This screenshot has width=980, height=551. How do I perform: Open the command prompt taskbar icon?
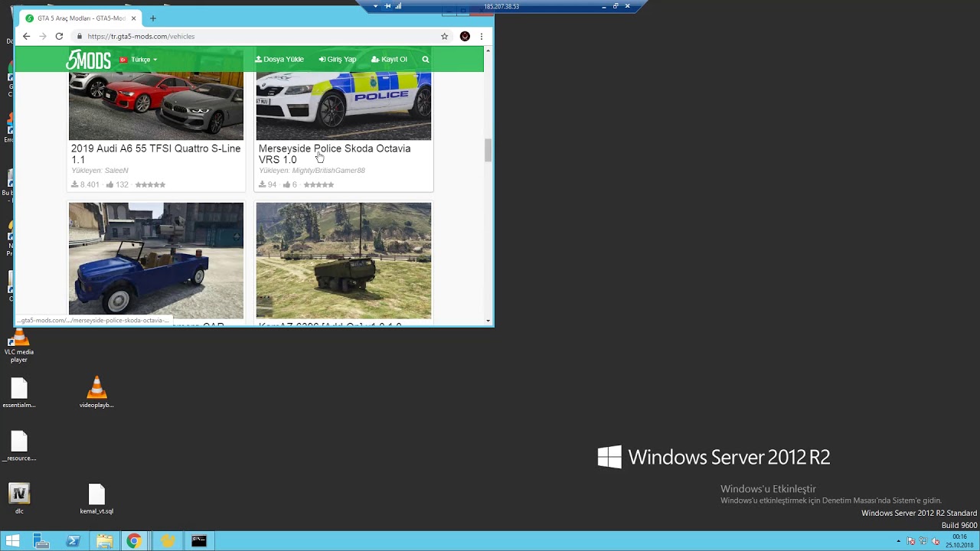(199, 541)
